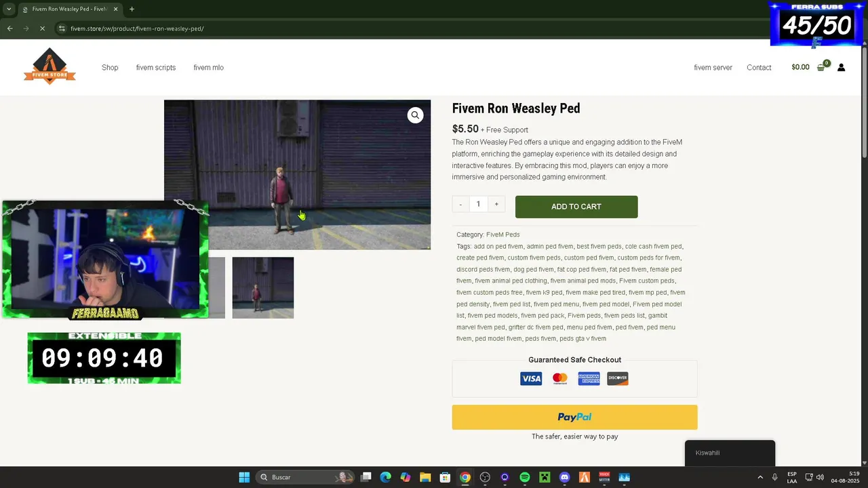Open site information icon in address bar
This screenshot has width=868, height=488.
click(61, 28)
